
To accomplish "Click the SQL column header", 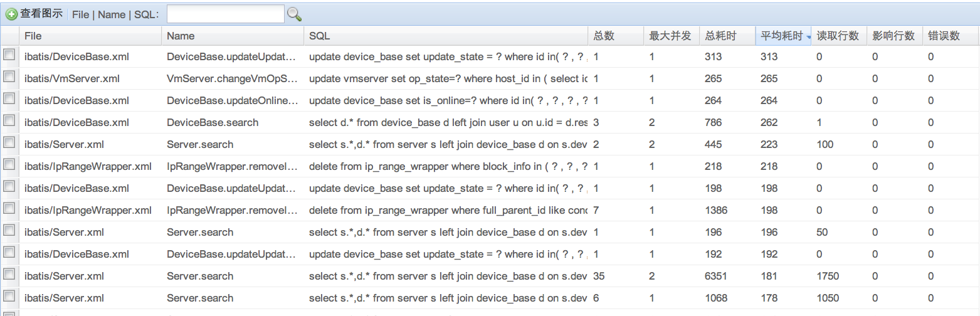I will [x=320, y=36].
